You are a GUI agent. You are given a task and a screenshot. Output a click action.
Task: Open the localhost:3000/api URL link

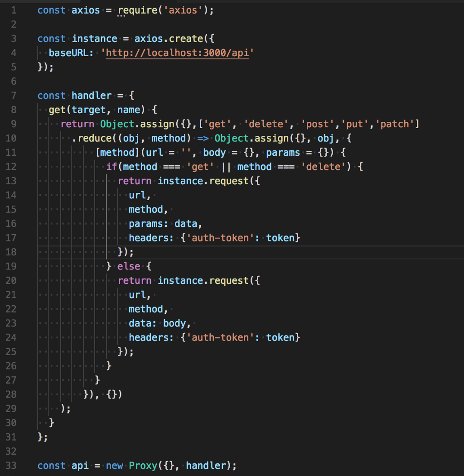(x=177, y=53)
